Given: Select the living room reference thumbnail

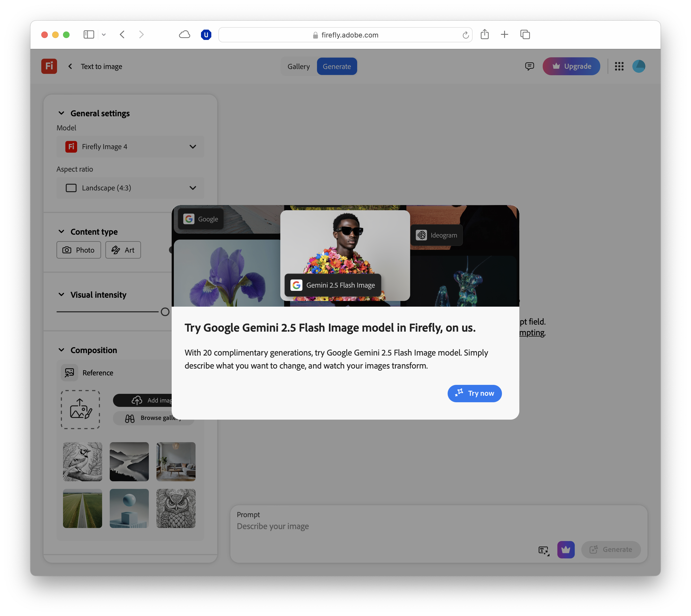Looking at the screenshot, I should click(x=176, y=462).
